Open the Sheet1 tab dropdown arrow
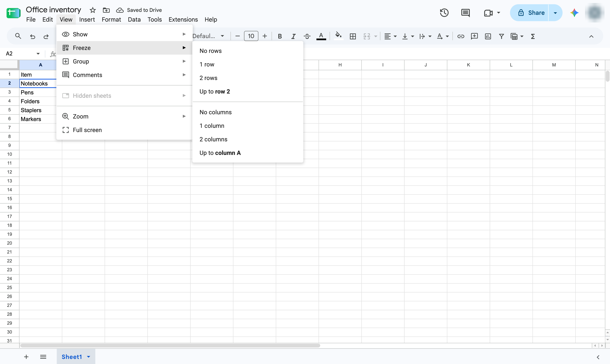This screenshot has width=610, height=364. point(89,357)
